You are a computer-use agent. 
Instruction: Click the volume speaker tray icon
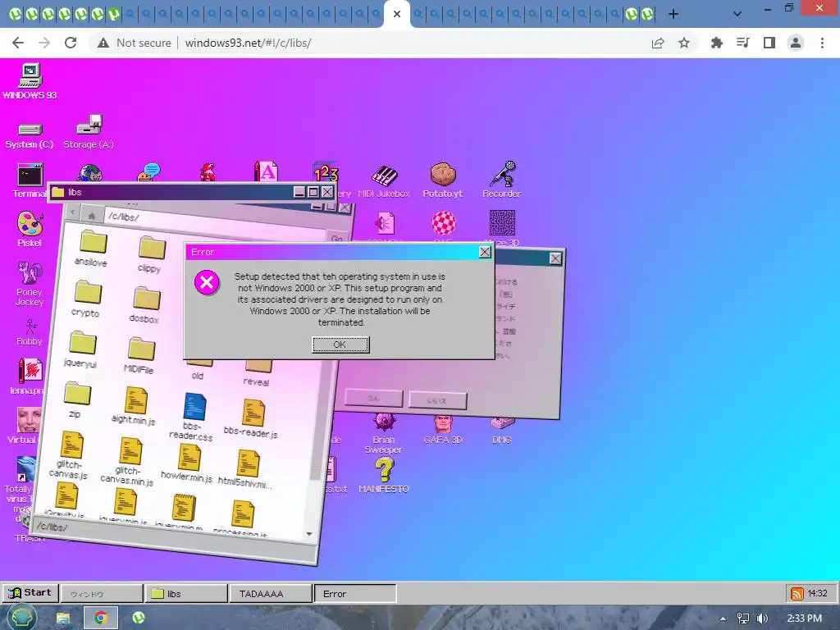coord(762,619)
